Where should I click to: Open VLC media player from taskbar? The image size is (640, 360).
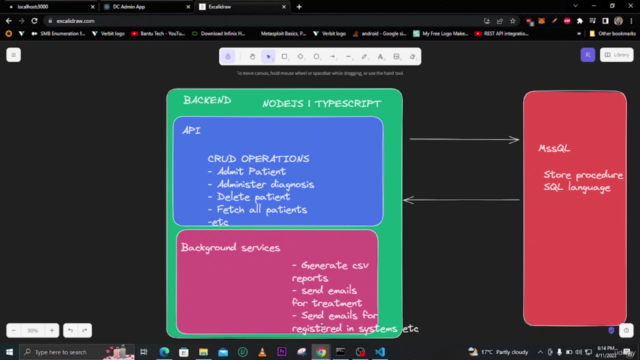[x=262, y=352]
